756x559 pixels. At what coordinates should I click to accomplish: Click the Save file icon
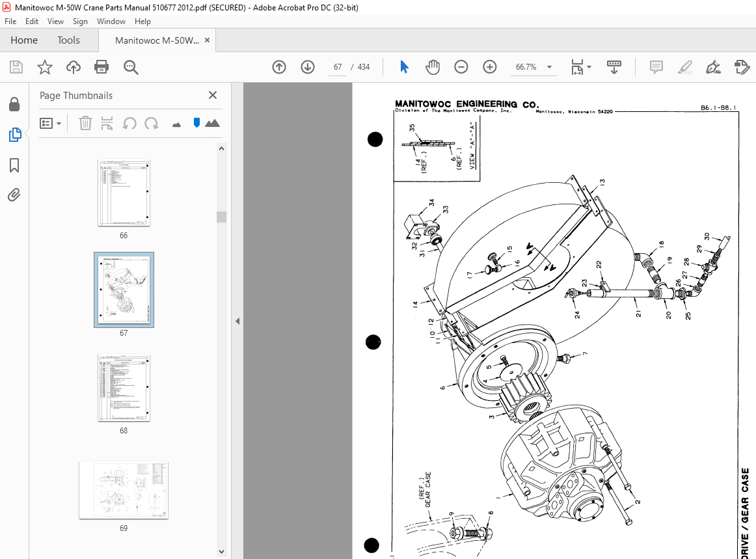tap(16, 67)
